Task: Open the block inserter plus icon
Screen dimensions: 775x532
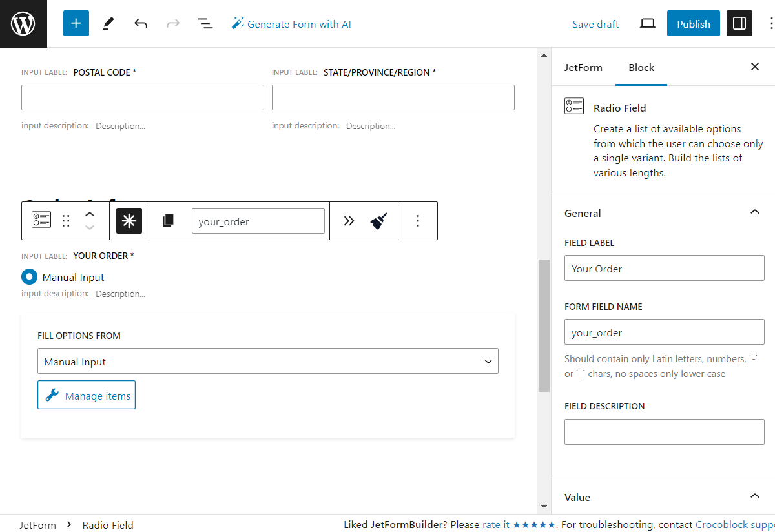Action: click(76, 23)
